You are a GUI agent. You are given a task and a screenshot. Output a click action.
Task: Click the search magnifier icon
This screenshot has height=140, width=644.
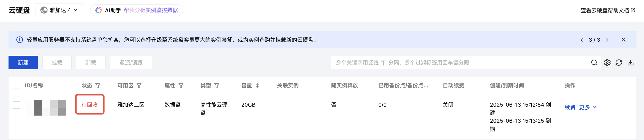point(594,62)
